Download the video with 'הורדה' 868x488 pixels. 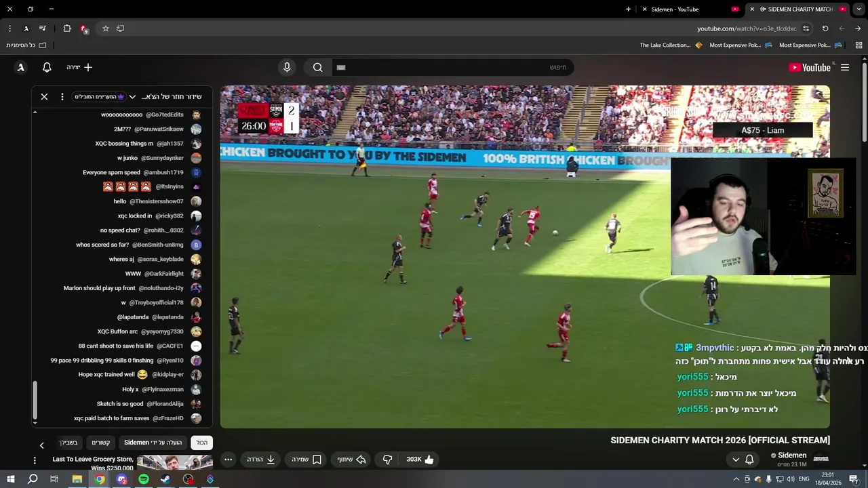tap(261, 460)
